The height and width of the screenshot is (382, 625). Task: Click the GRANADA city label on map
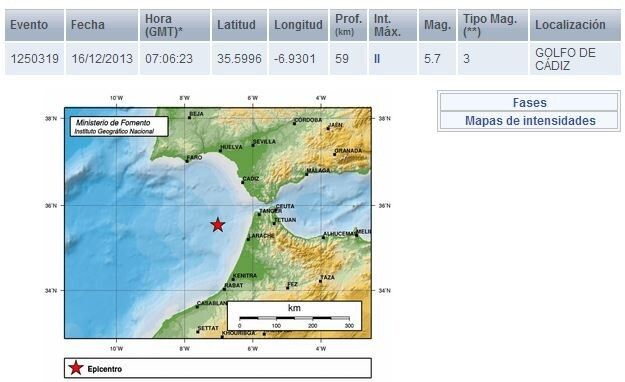point(348,151)
